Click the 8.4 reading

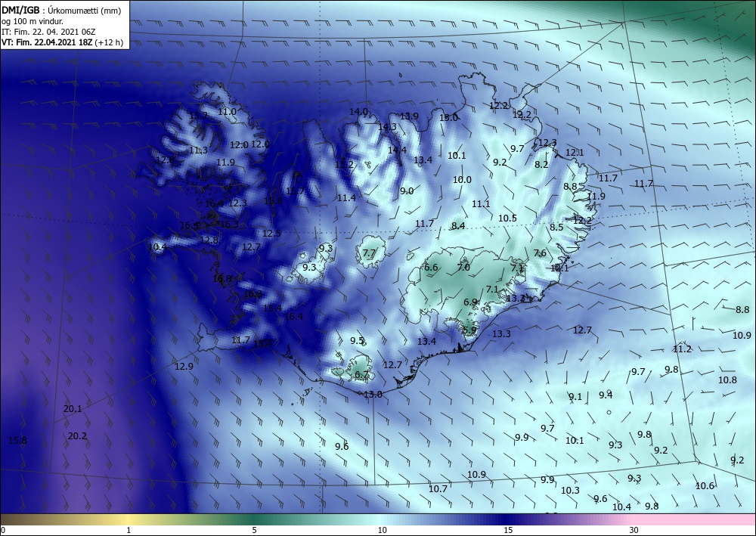tap(458, 226)
